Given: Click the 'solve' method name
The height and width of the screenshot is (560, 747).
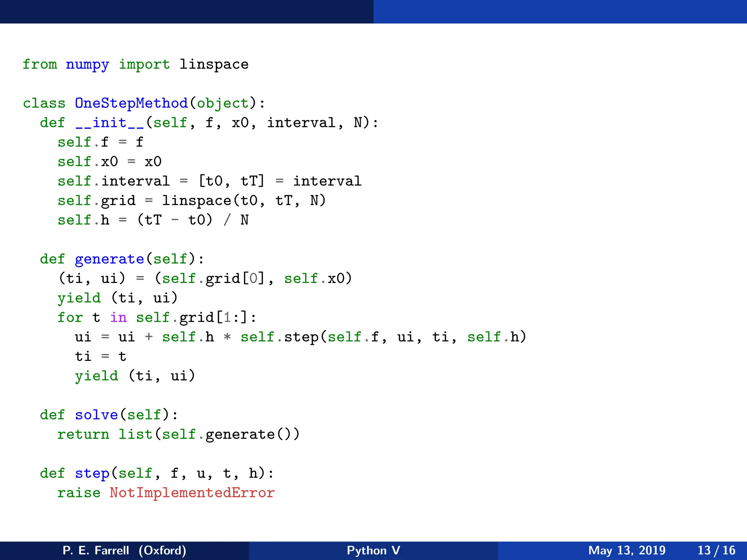Looking at the screenshot, I should click(96, 415).
